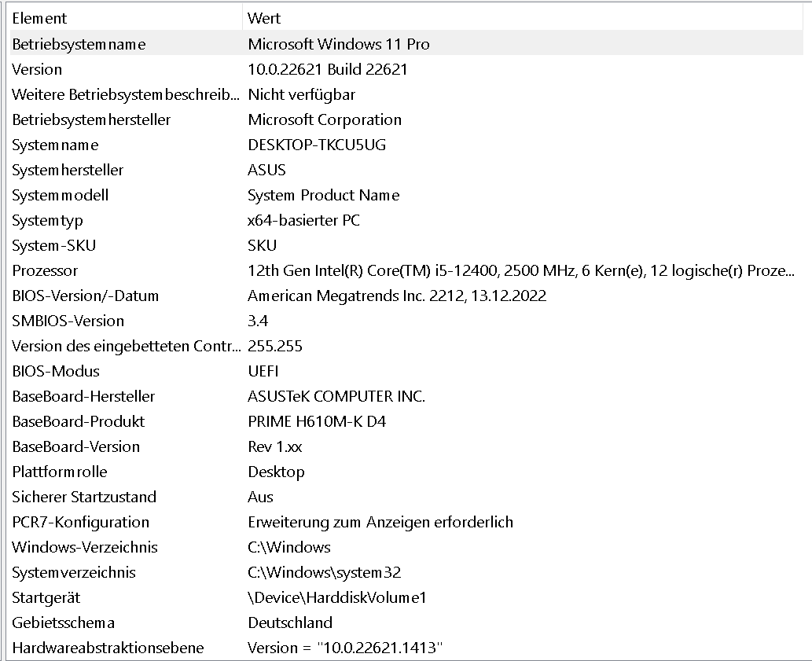Viewport: 812px width, 661px height.
Task: Select the Systemhersteller row label
Action: (x=68, y=171)
